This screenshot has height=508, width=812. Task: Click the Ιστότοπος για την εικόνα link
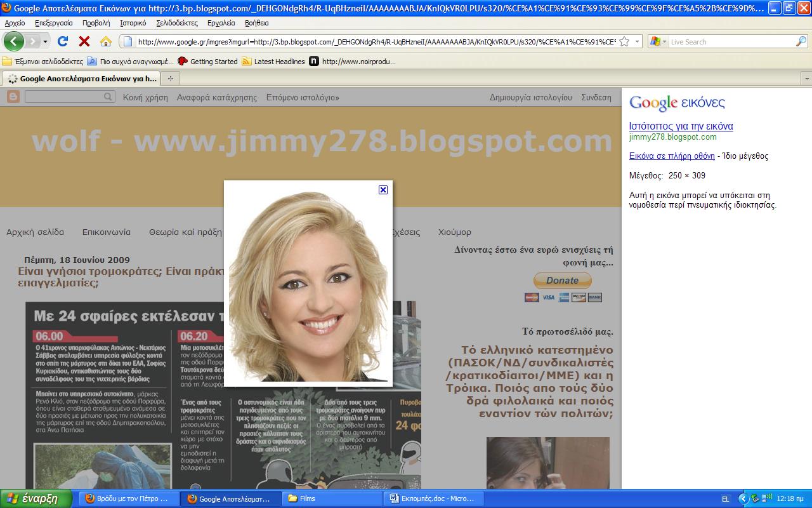[681, 126]
